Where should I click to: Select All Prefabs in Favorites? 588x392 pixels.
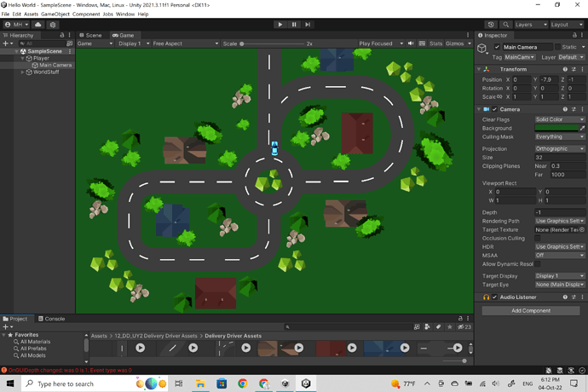[x=33, y=349]
